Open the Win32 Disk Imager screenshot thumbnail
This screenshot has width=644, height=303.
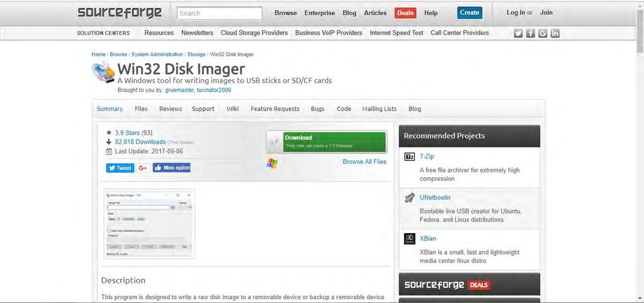tap(149, 224)
